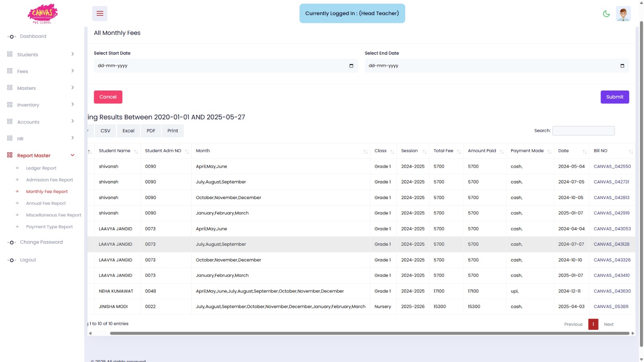Open the user avatar profile menu

tap(623, 14)
